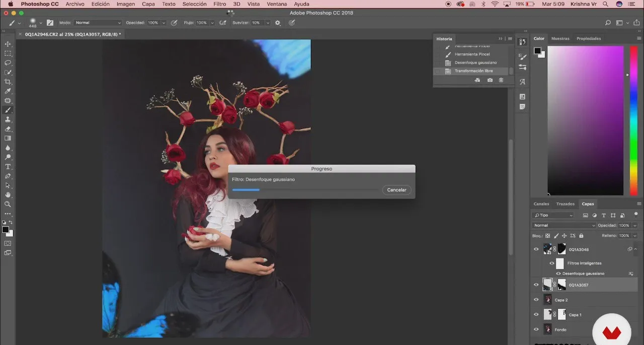Switch to the Canales tab
Image resolution: width=644 pixels, height=345 pixels.
(x=541, y=204)
